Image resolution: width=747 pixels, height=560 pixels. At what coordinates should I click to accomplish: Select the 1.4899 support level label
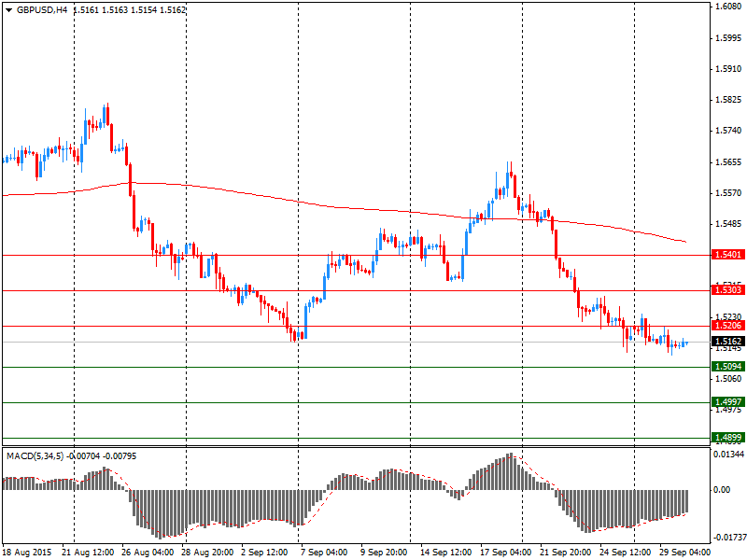click(x=727, y=437)
